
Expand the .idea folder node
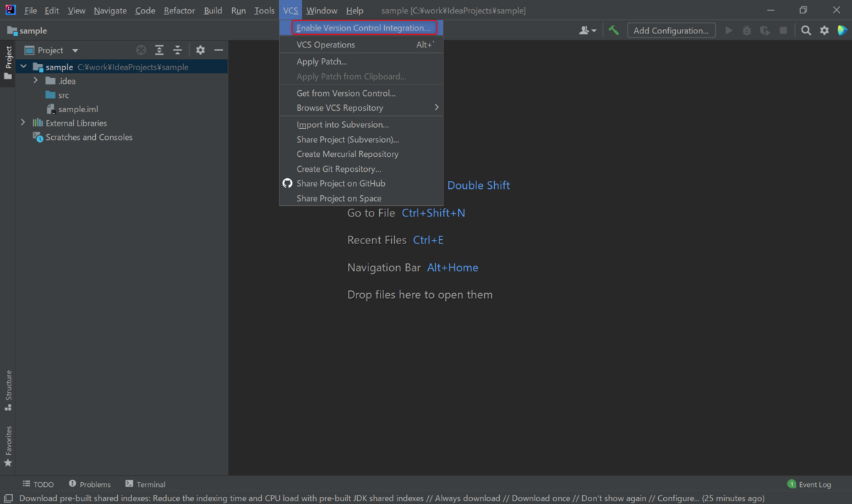pyautogui.click(x=35, y=81)
